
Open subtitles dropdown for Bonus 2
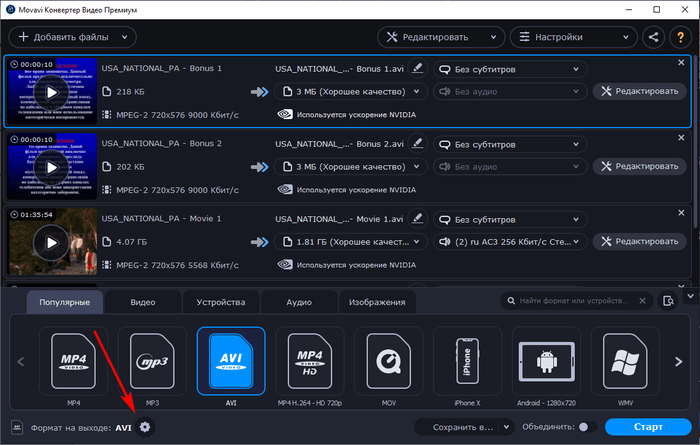coord(510,144)
